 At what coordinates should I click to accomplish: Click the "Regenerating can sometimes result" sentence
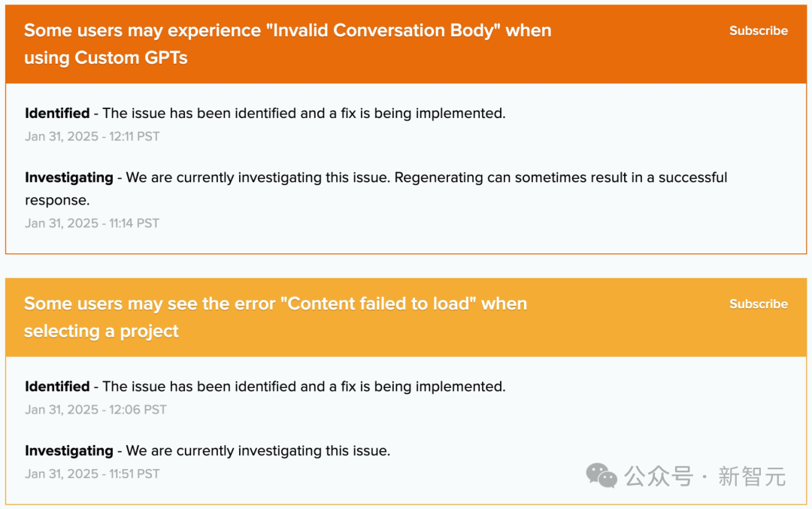[560, 178]
